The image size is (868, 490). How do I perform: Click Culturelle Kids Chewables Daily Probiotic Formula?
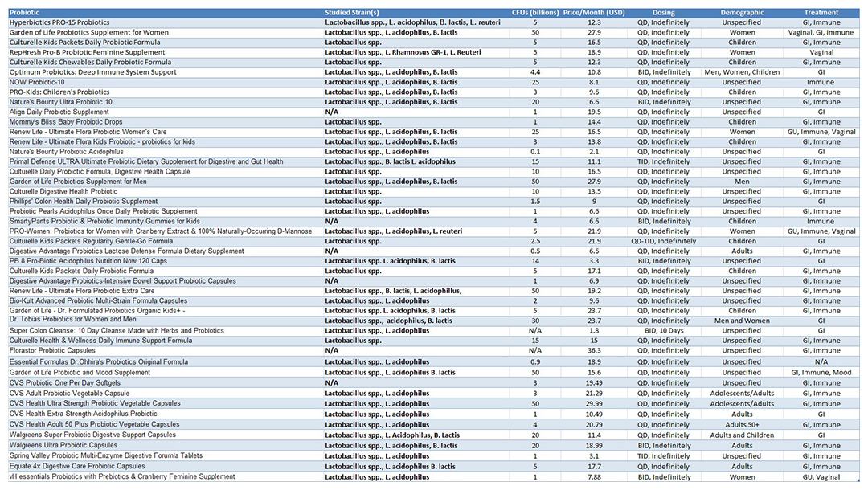click(x=90, y=63)
